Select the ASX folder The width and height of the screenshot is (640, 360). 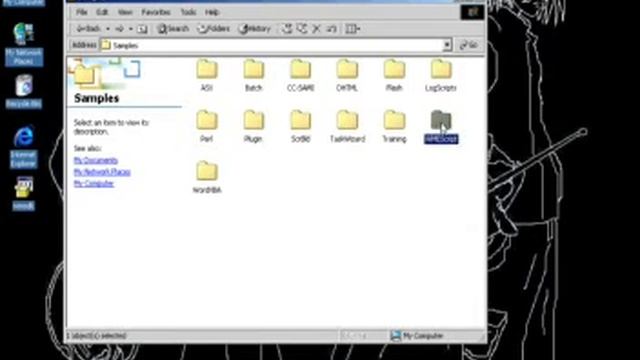click(x=207, y=76)
